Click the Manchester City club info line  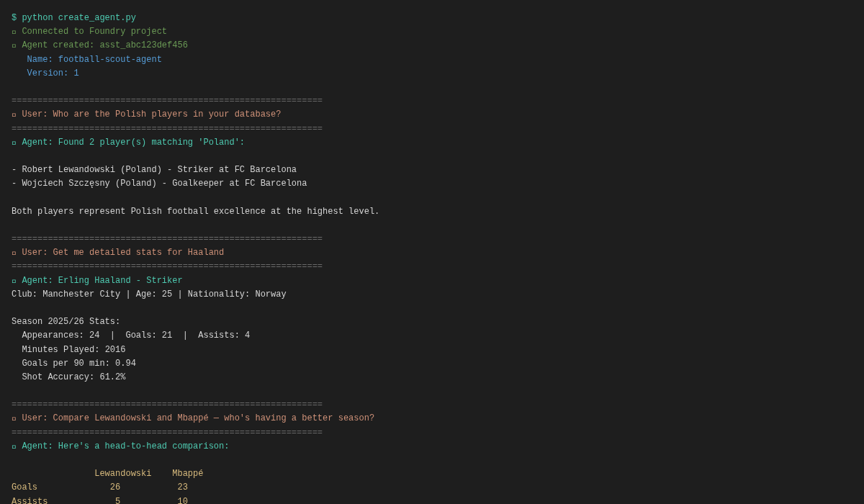148,294
